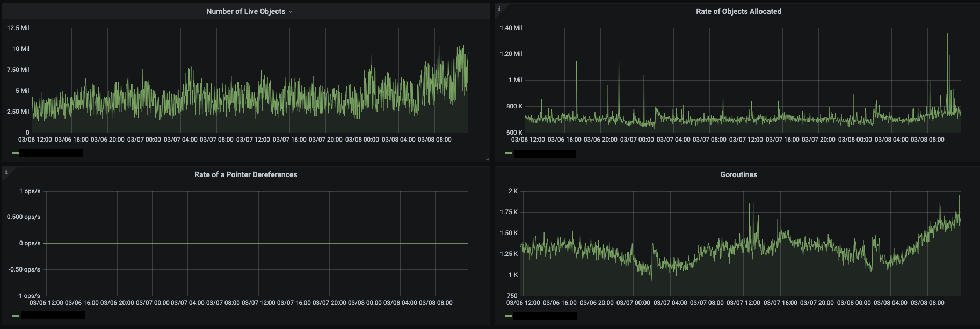Click the "750" label in Goroutines
Viewport: 980px width, 329px height.
click(512, 296)
